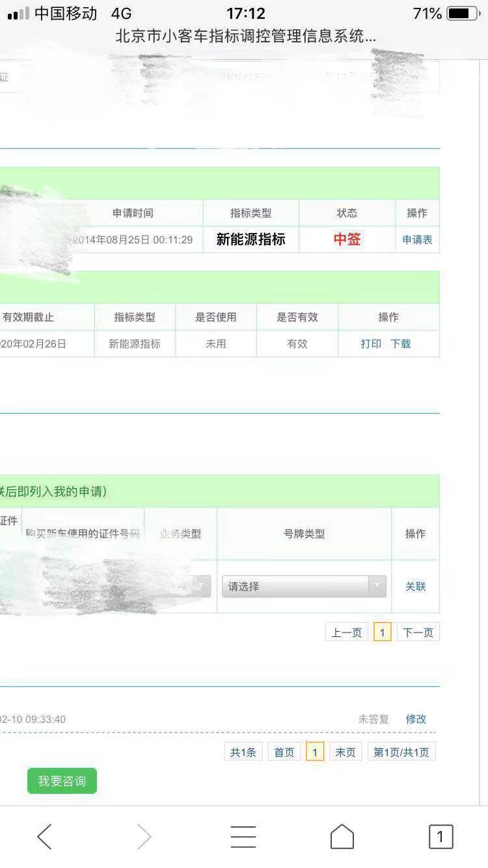Click the 2014年08月25日 00:11:29 timestamp
Viewport: 488px width, 868px height.
tap(133, 240)
